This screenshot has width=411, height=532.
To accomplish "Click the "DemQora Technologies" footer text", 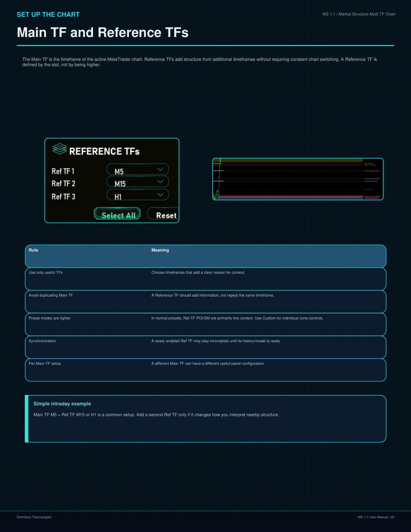I will tap(34, 517).
